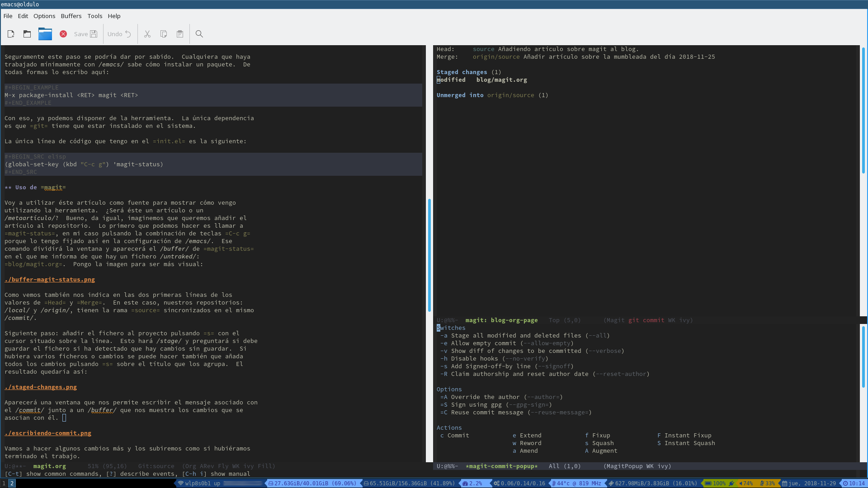This screenshot has width=868, height=488.
Task: Select the =S Sign using gpg option
Action: pyautogui.click(x=496, y=405)
